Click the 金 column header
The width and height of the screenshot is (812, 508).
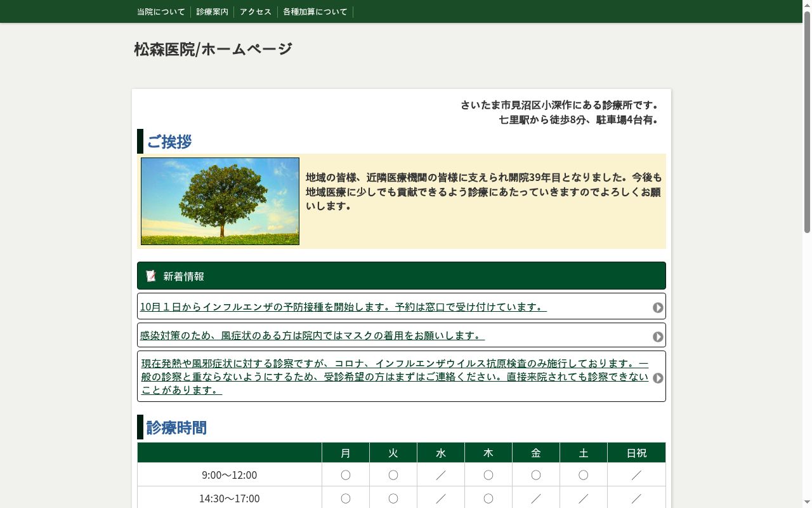click(536, 453)
